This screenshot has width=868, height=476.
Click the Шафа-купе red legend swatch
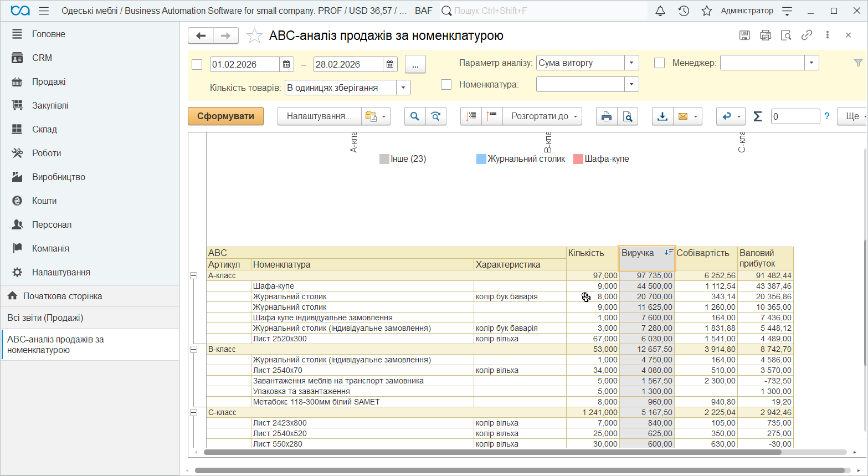click(578, 159)
